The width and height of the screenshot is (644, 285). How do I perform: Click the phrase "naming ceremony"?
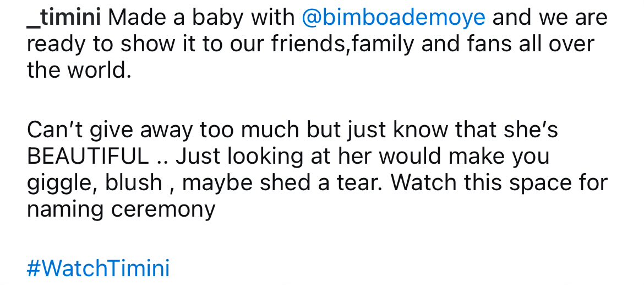coord(121,209)
